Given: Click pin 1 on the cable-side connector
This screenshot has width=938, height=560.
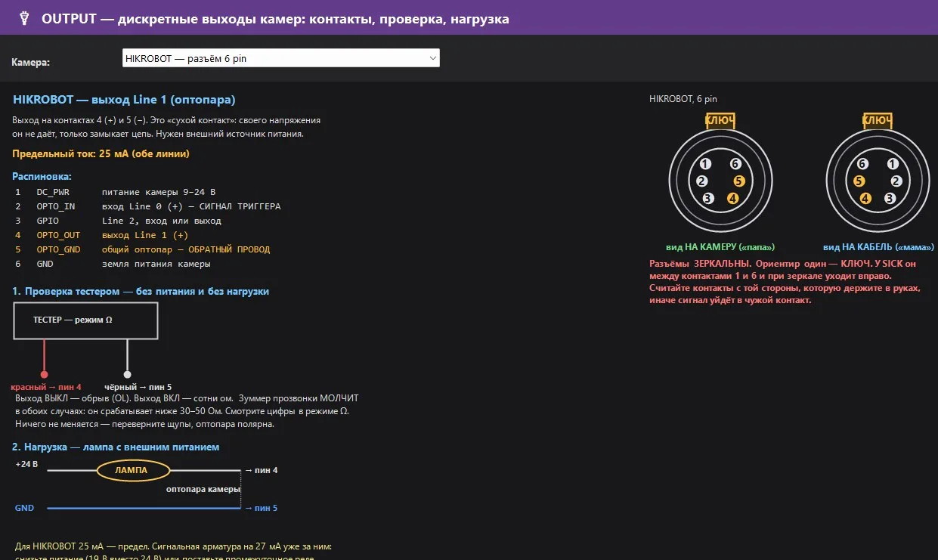Looking at the screenshot, I should 893,164.
